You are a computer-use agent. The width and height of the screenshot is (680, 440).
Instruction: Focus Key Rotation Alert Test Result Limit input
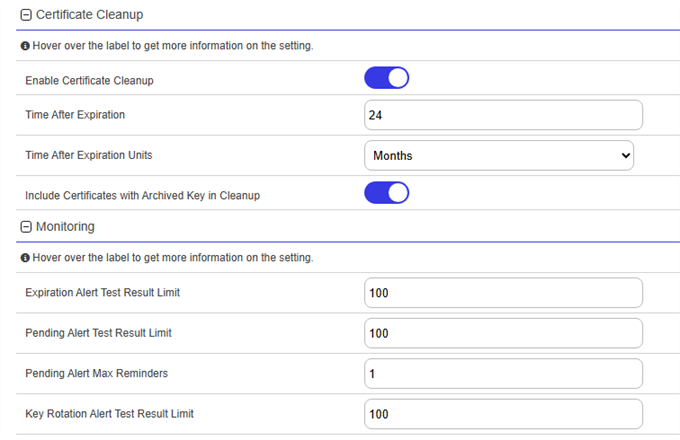tap(503, 413)
